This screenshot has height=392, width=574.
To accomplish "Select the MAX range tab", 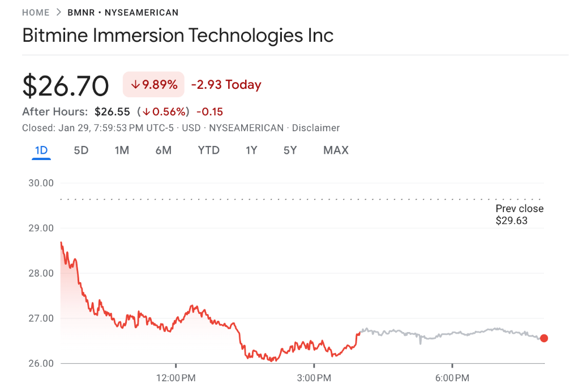I will (x=336, y=150).
